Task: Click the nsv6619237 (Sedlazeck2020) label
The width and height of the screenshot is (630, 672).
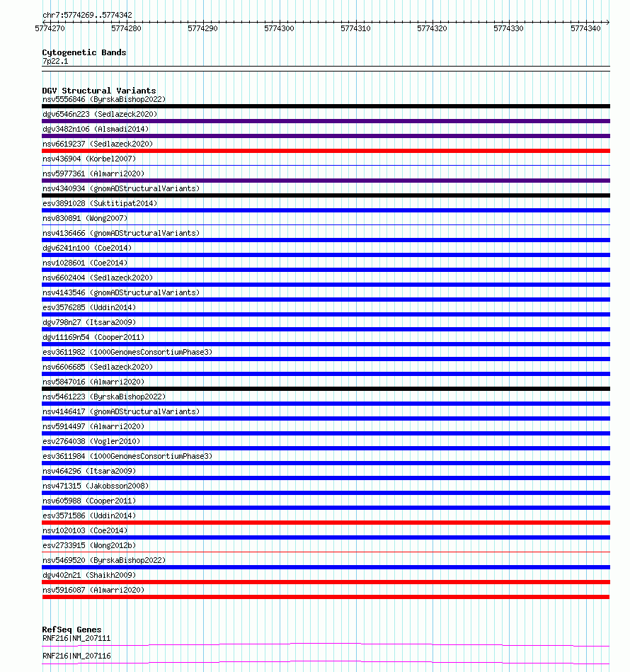Action: [x=98, y=144]
